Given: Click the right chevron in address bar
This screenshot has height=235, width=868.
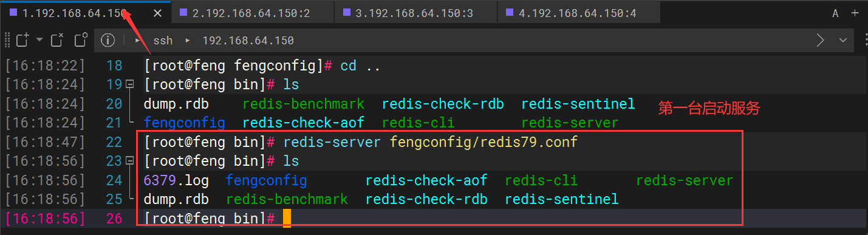Looking at the screenshot, I should coord(821,41).
